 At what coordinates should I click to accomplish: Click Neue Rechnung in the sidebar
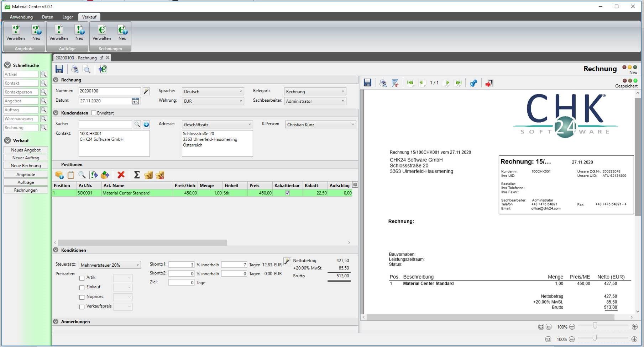26,166
